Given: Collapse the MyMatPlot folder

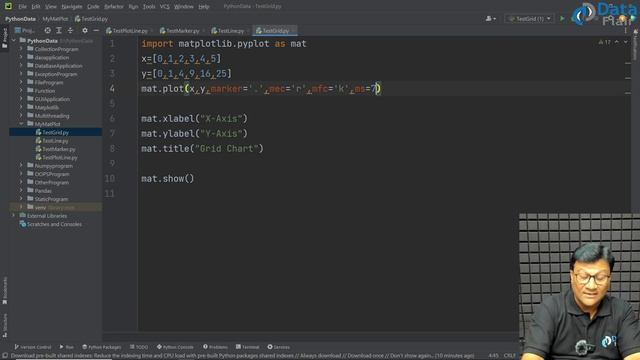Looking at the screenshot, I should [x=21, y=124].
